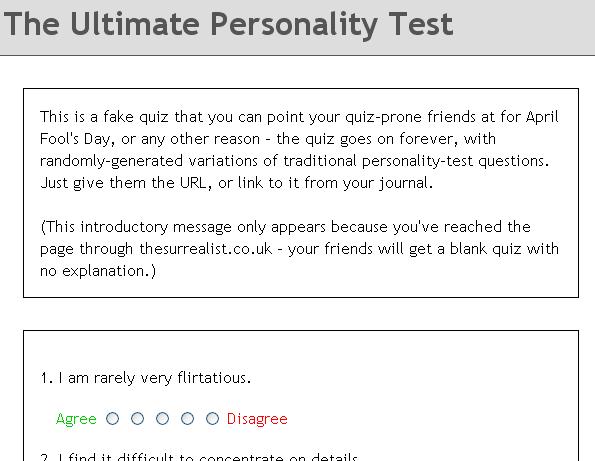This screenshot has height=461, width=595.
Task: Click the red Disagree label
Action: click(x=257, y=419)
